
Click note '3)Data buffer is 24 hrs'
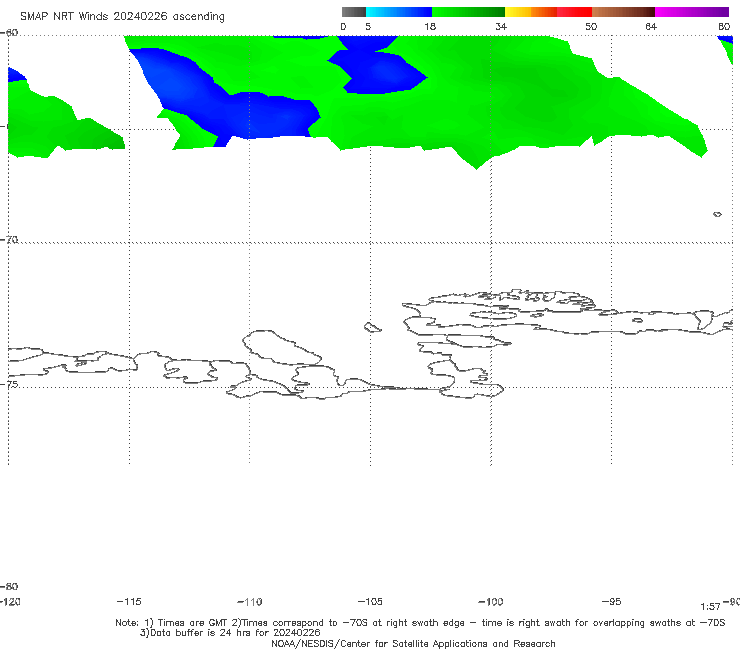point(230,633)
